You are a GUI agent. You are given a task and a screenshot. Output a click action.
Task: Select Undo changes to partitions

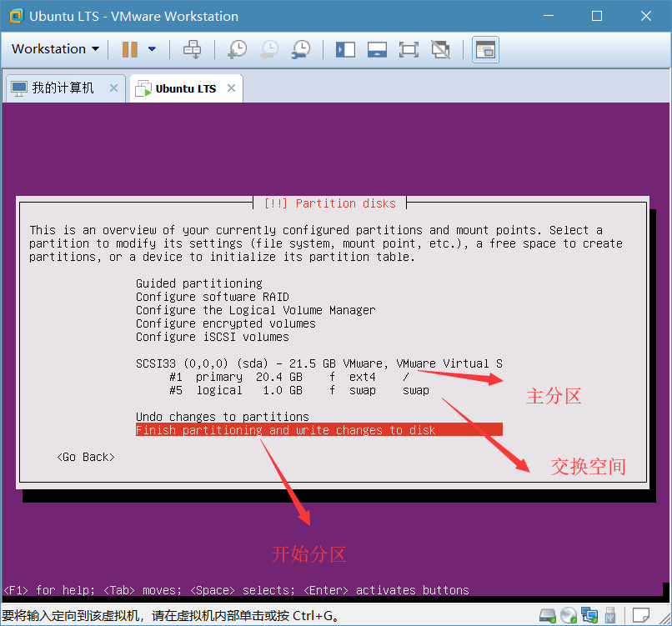(x=223, y=417)
